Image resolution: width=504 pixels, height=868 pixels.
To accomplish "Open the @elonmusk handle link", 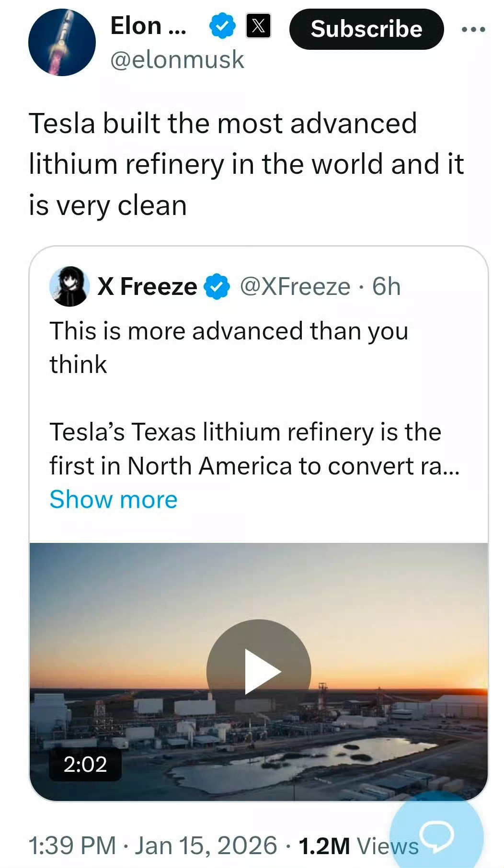I will tap(177, 60).
